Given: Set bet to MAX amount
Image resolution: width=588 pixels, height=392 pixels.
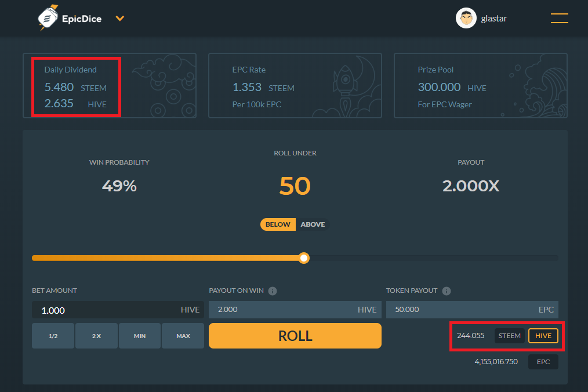Looking at the screenshot, I should tap(183, 336).
